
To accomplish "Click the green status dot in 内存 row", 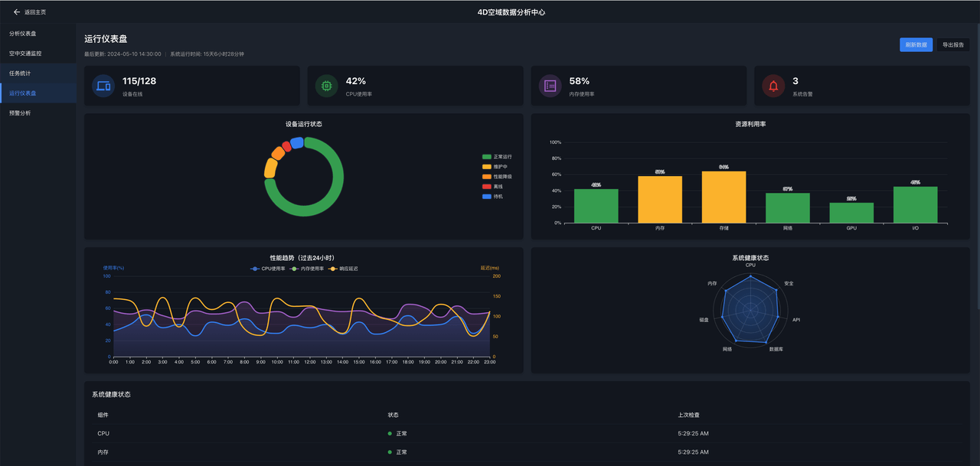I will tap(390, 452).
